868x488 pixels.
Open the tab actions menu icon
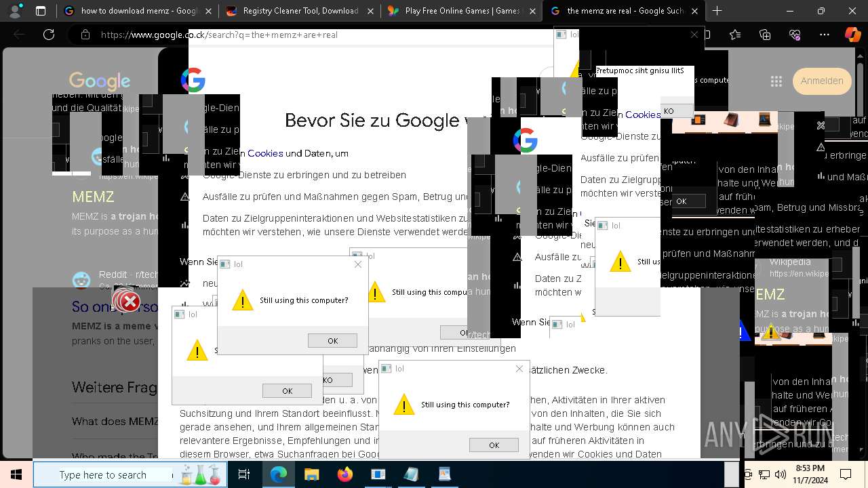(41, 11)
